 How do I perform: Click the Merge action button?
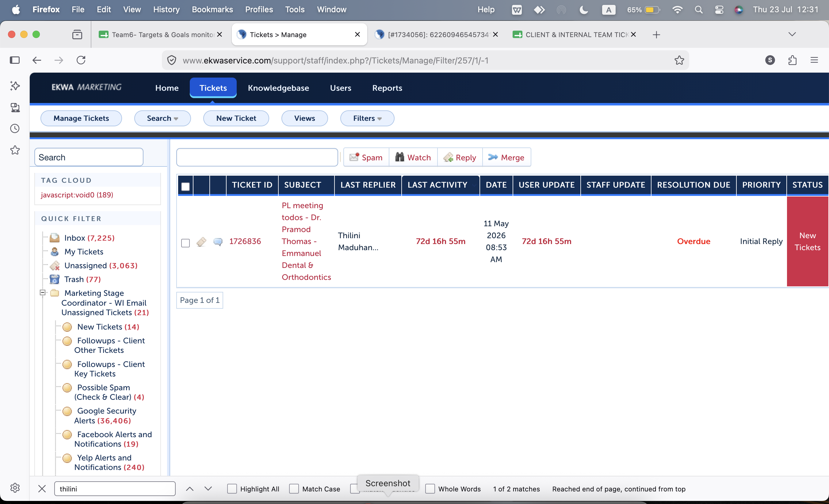(x=506, y=157)
